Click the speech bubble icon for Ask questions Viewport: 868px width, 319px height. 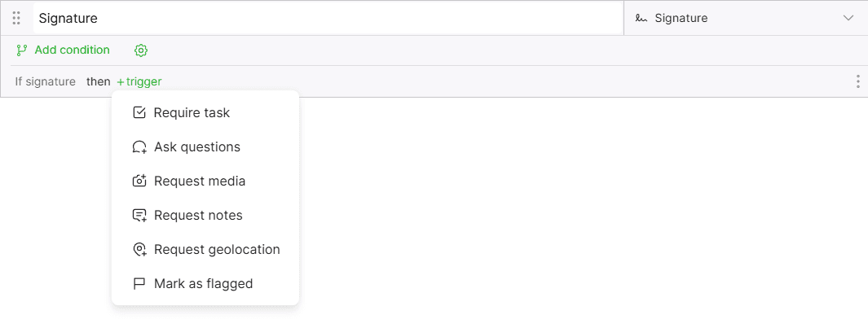tap(139, 147)
